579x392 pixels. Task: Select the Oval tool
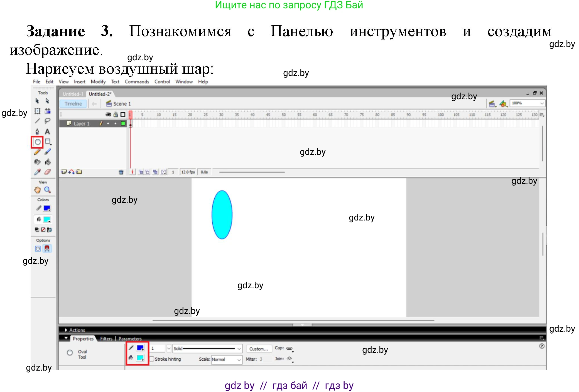click(38, 142)
